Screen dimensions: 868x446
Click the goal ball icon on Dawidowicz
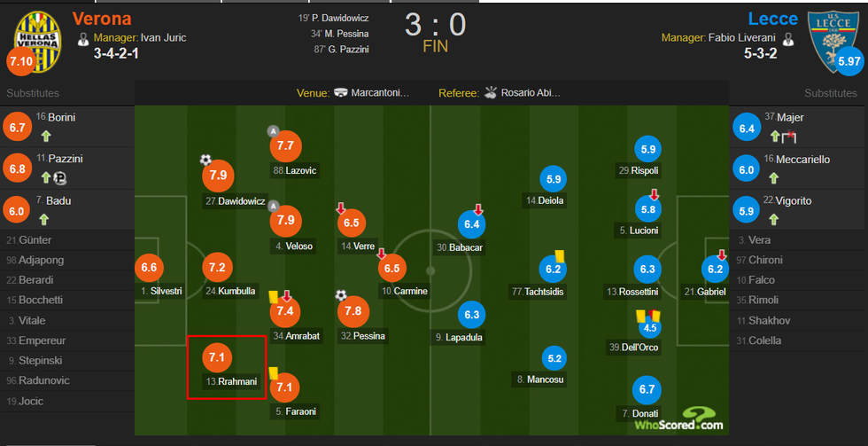(205, 160)
